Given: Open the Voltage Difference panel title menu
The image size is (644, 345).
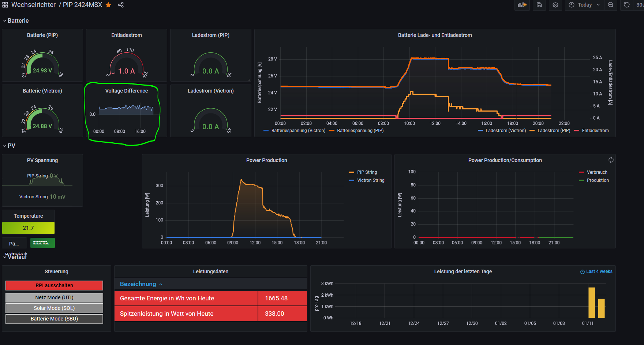Looking at the screenshot, I should [127, 91].
